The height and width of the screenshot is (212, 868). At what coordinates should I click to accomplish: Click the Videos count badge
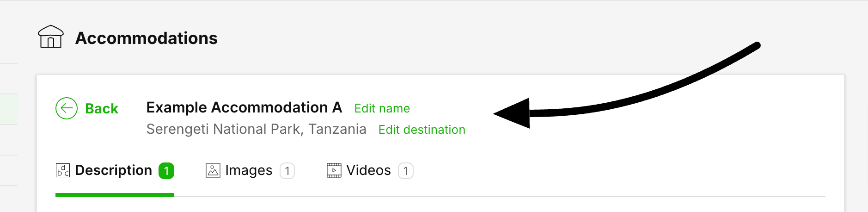click(405, 171)
